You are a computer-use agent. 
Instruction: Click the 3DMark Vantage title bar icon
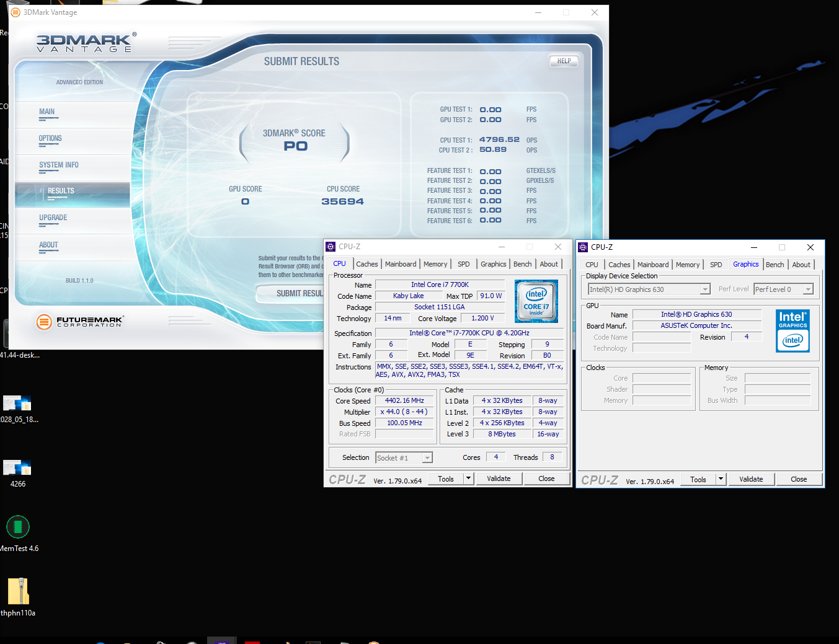[16, 12]
